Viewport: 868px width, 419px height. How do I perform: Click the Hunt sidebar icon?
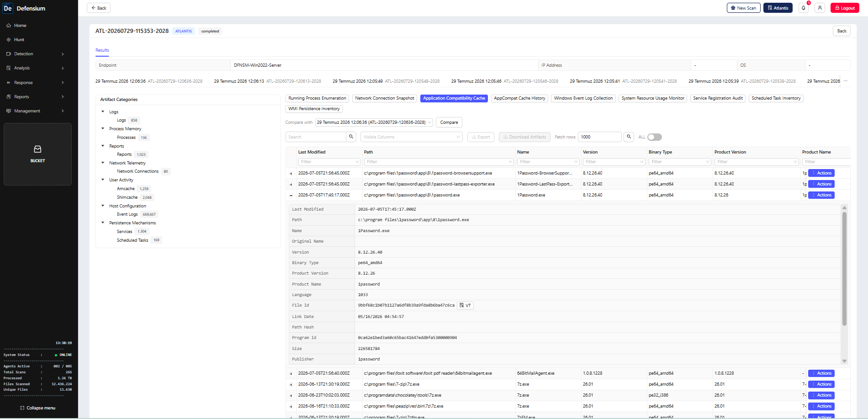(x=9, y=40)
